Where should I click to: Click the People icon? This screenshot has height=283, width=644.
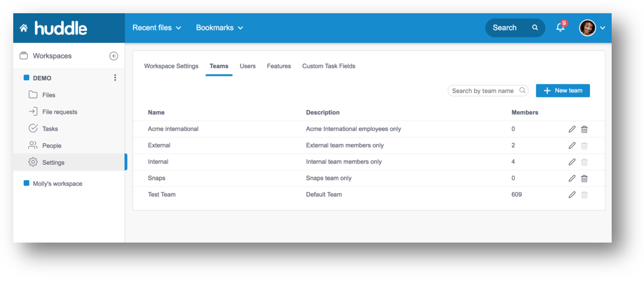tap(33, 145)
